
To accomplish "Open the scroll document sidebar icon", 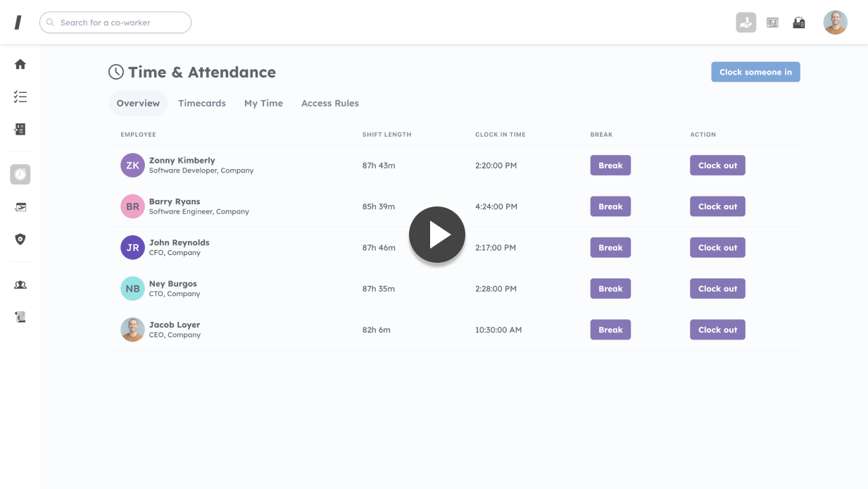I will pyautogui.click(x=20, y=317).
